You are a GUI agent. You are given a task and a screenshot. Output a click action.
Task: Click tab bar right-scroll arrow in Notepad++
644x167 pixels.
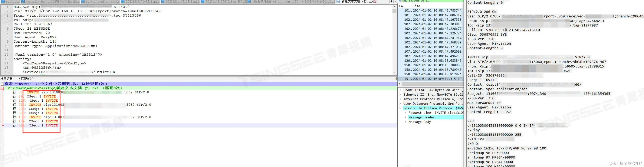[395, 1]
